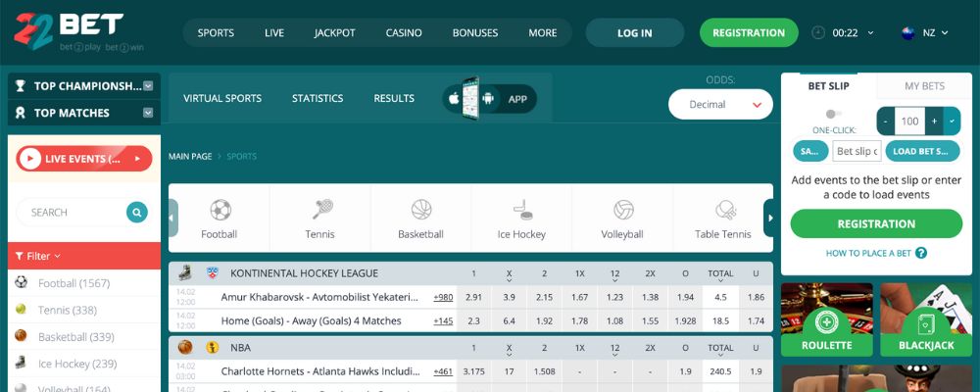This screenshot has height=392, width=980.
Task: Open the Decimal odds format dropdown
Action: point(720,105)
